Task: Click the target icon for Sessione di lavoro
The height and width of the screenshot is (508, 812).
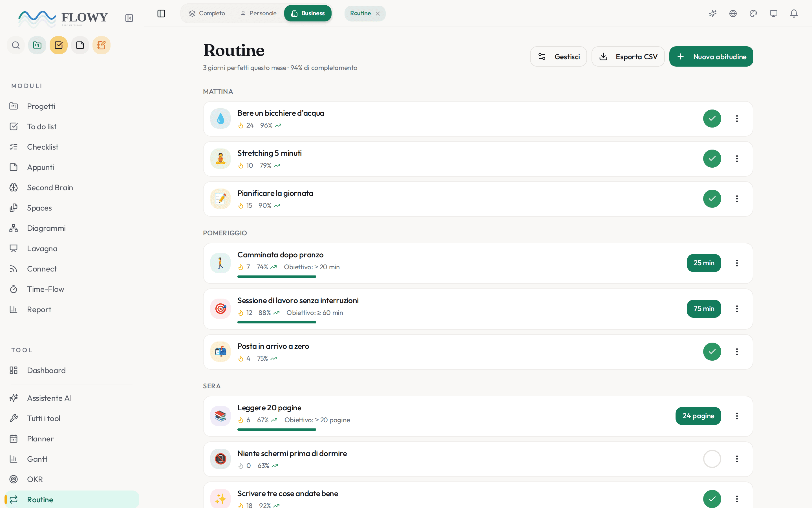Action: coord(220,309)
